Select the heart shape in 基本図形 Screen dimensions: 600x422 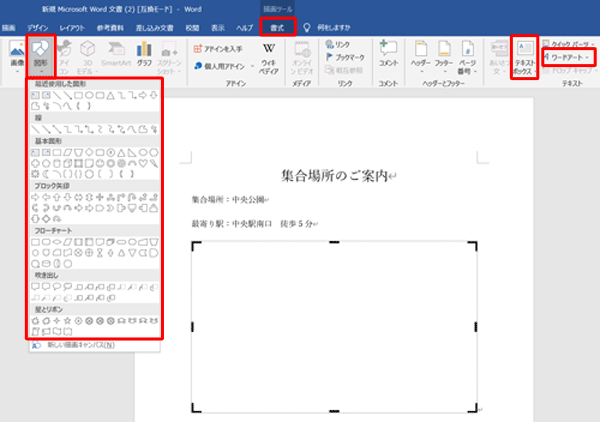click(143, 163)
